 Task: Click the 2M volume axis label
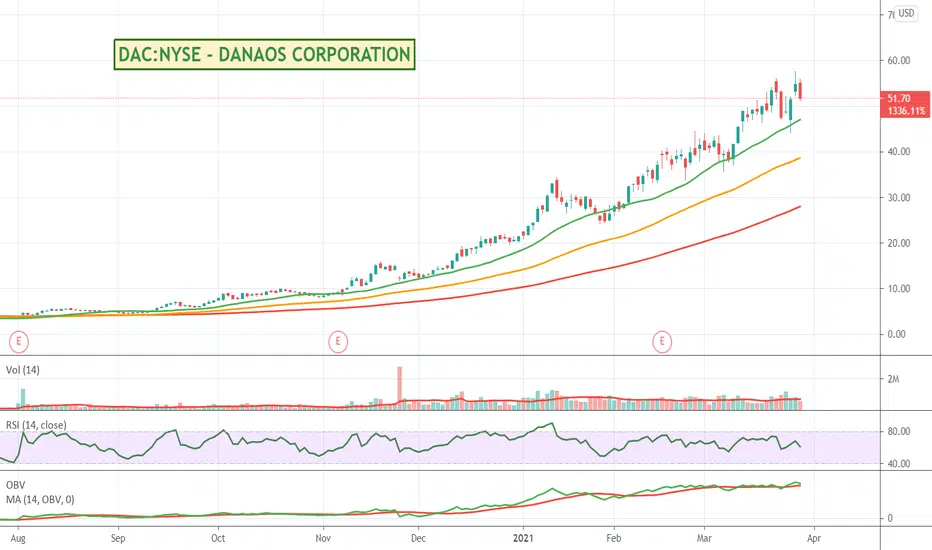[x=893, y=379]
